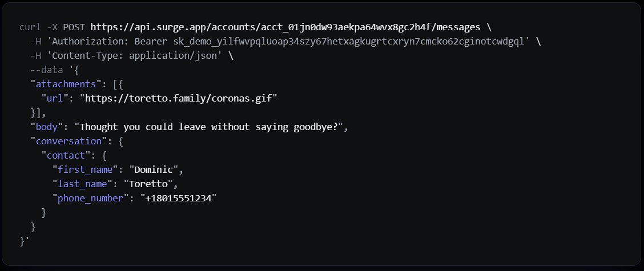The image size is (644, 271).
Task: Click the +18015551234 phone number value
Action: click(x=178, y=199)
